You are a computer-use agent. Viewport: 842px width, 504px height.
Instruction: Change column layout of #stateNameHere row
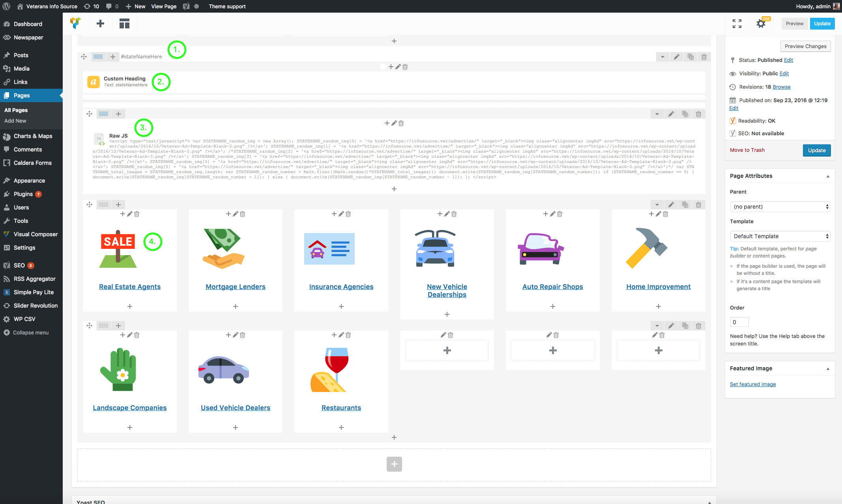[x=98, y=57]
